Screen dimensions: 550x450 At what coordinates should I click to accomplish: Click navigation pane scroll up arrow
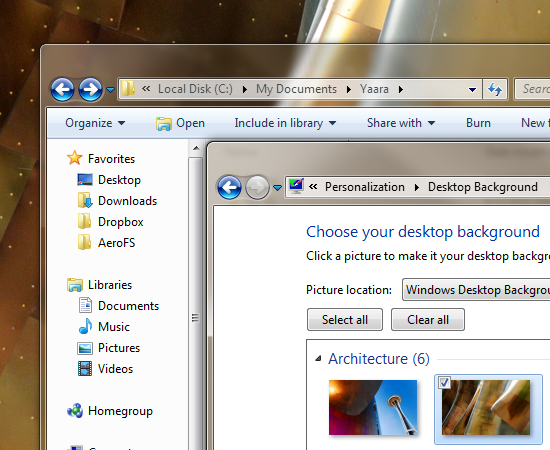pyautogui.click(x=196, y=148)
